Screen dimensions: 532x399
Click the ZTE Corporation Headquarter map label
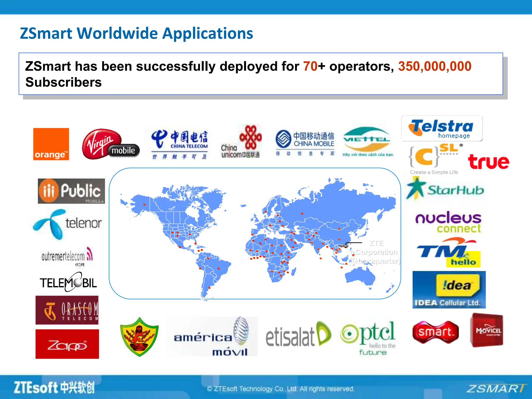coord(376,252)
